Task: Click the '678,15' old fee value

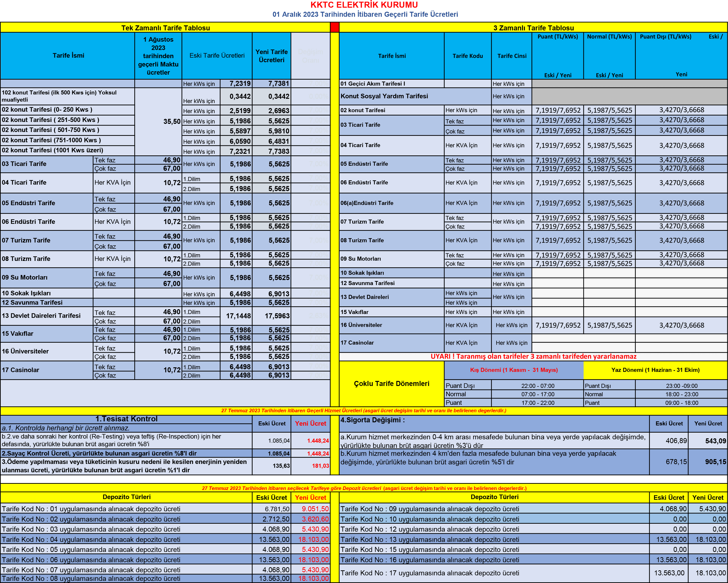Action: click(668, 462)
